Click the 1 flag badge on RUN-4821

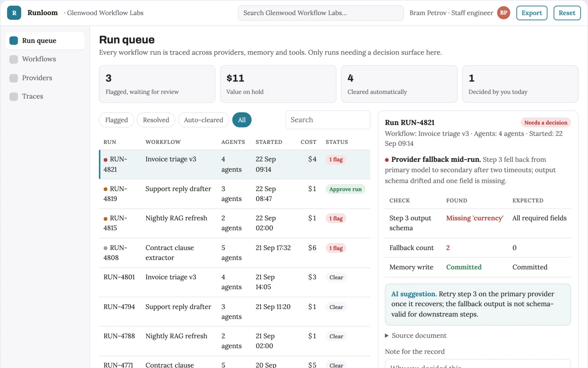(x=336, y=160)
